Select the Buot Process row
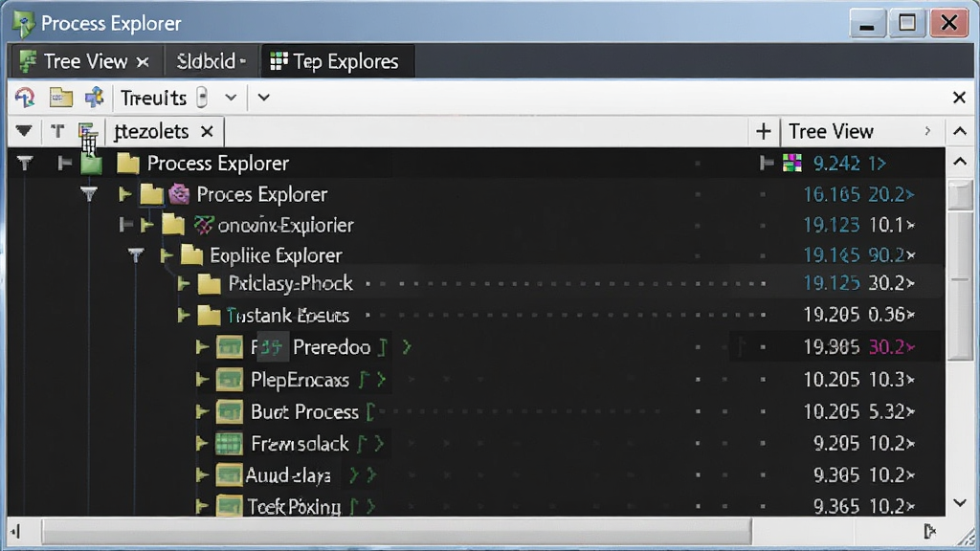The image size is (980, 551). pyautogui.click(x=477, y=411)
